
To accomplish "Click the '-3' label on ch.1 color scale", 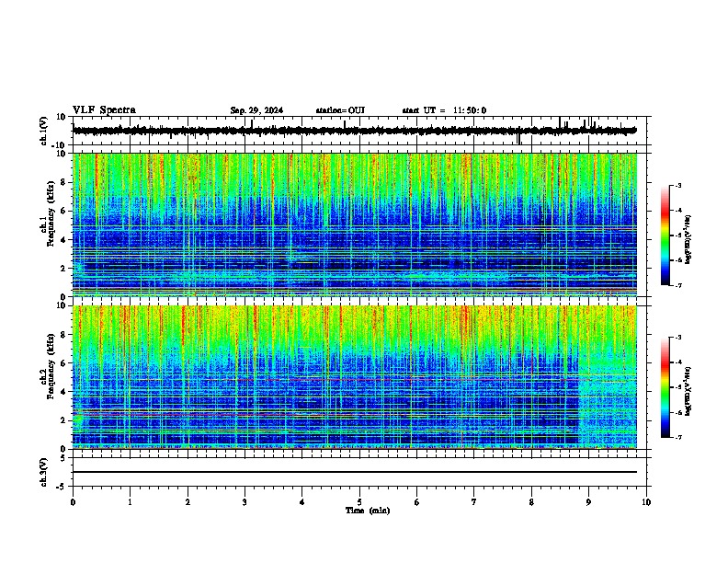I will (678, 185).
